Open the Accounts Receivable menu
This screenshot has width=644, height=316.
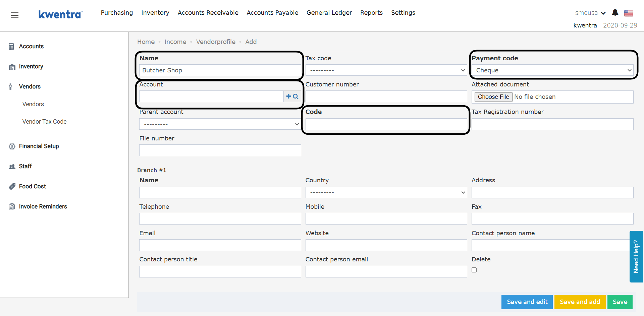pyautogui.click(x=208, y=13)
